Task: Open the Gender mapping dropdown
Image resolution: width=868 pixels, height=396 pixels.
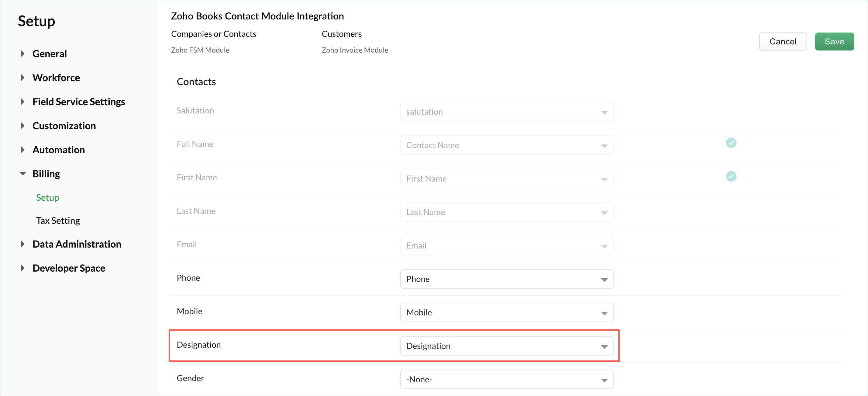Action: point(506,379)
